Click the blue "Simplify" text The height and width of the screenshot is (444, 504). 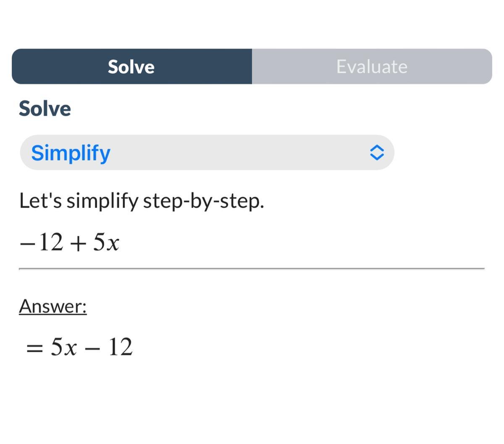pos(71,152)
